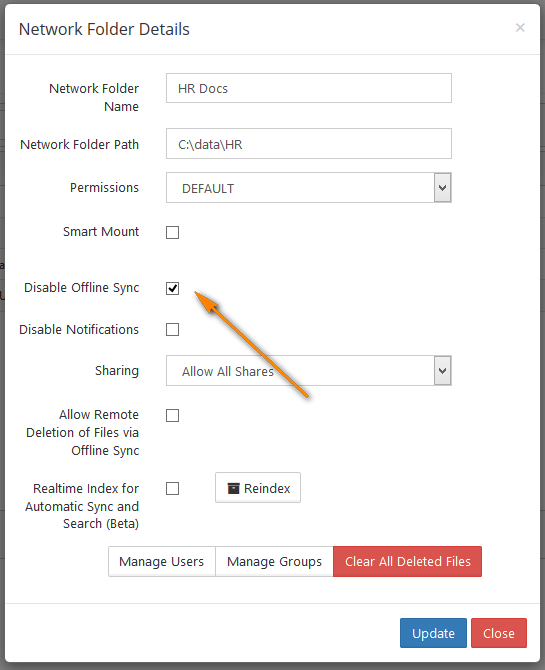Click the red Close button

pyautogui.click(x=499, y=633)
